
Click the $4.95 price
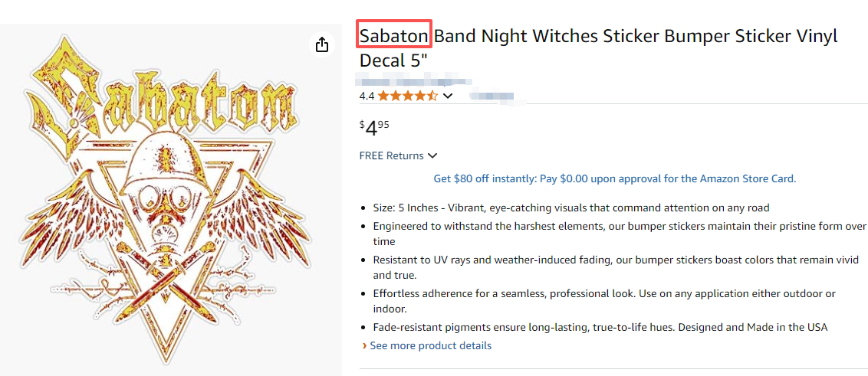375,127
